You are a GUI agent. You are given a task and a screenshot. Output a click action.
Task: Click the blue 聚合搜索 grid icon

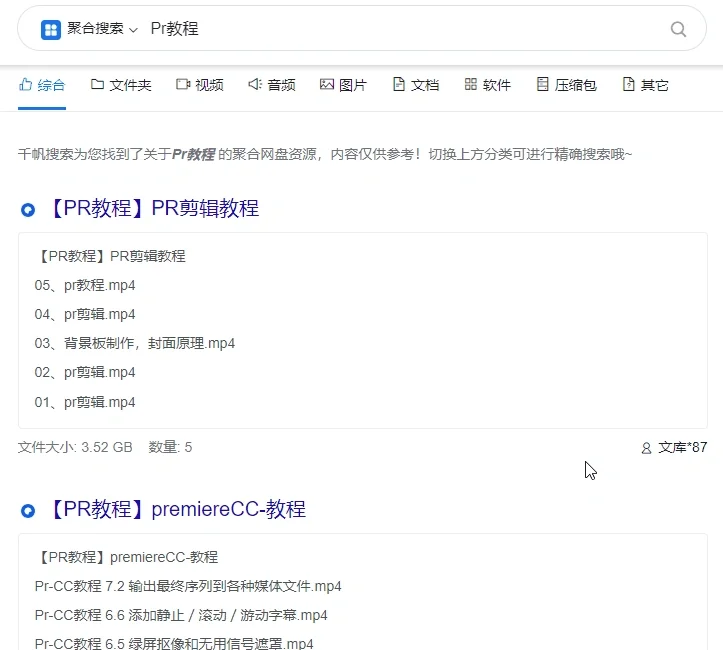pos(51,30)
